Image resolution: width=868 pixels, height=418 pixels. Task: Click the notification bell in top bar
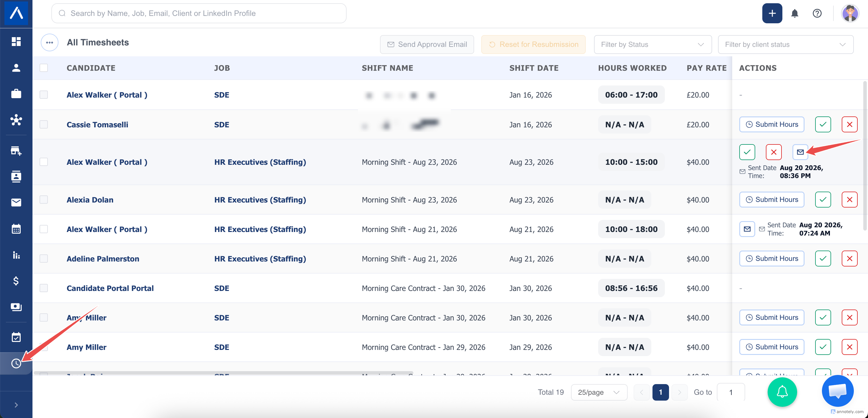tap(794, 14)
